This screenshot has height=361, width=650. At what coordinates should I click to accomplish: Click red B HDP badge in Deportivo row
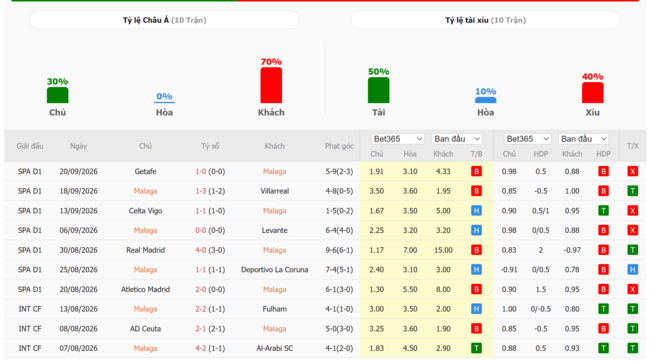604,270
